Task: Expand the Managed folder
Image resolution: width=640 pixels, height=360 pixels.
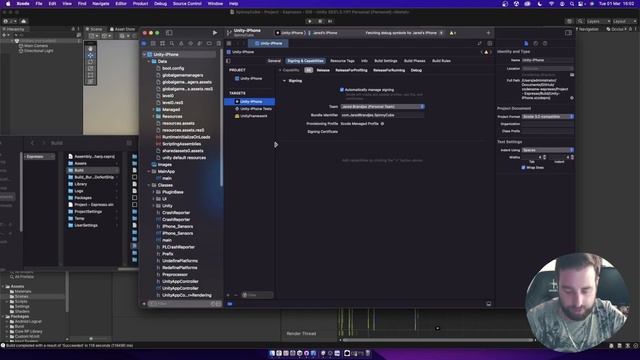Action: [x=154, y=109]
